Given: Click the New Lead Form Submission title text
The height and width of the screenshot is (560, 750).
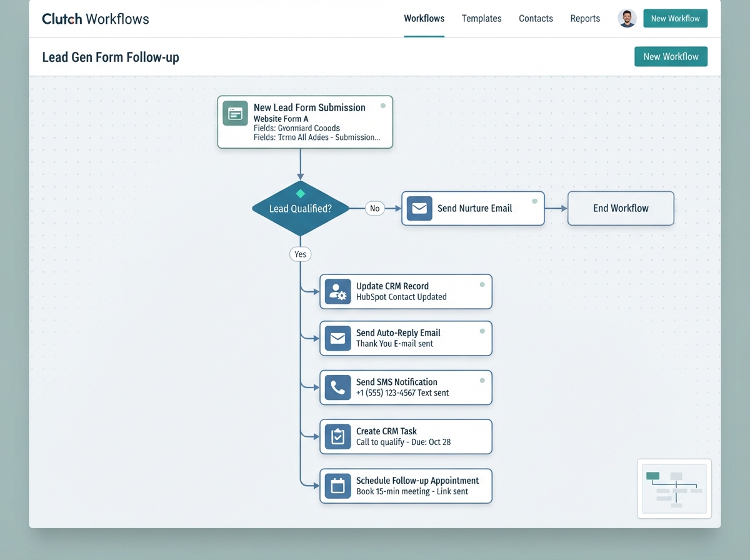Looking at the screenshot, I should 309,107.
